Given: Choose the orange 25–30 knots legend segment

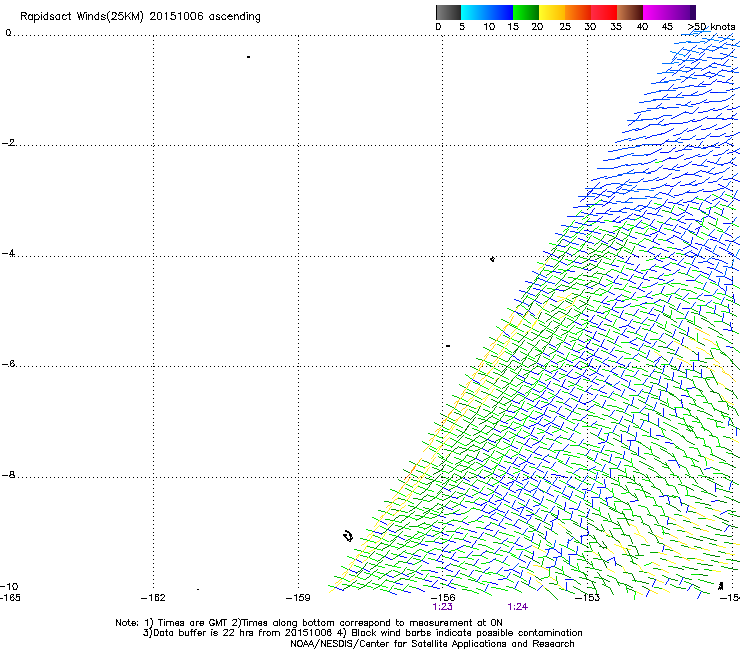Looking at the screenshot, I should [578, 12].
